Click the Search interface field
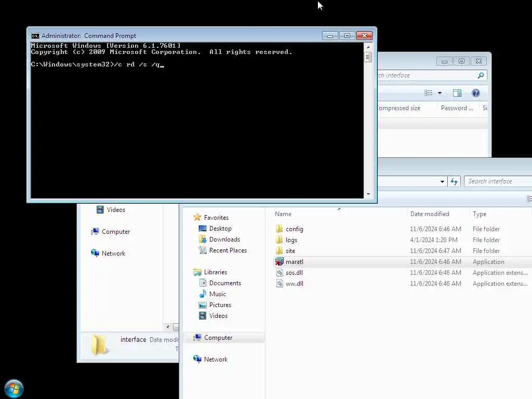Screen dimensions: 532x399 click(x=497, y=181)
